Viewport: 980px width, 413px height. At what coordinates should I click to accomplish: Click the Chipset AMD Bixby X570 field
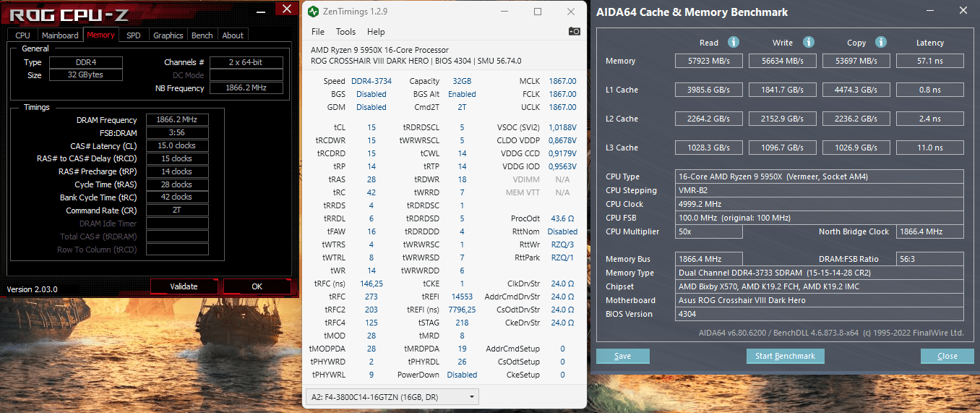820,286
